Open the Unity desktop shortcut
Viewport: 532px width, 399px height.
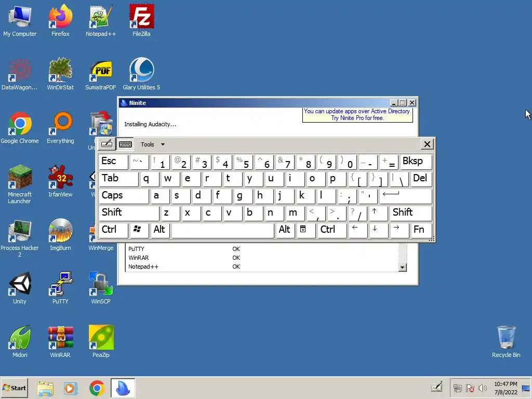(x=20, y=288)
